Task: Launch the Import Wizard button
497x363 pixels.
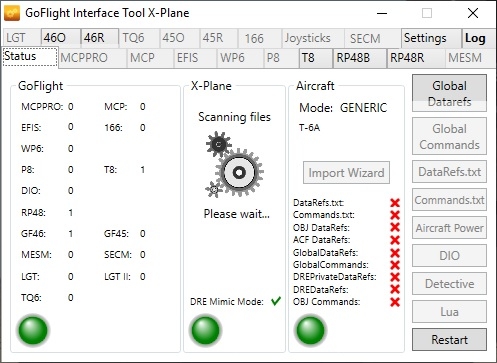Action: tap(346, 173)
